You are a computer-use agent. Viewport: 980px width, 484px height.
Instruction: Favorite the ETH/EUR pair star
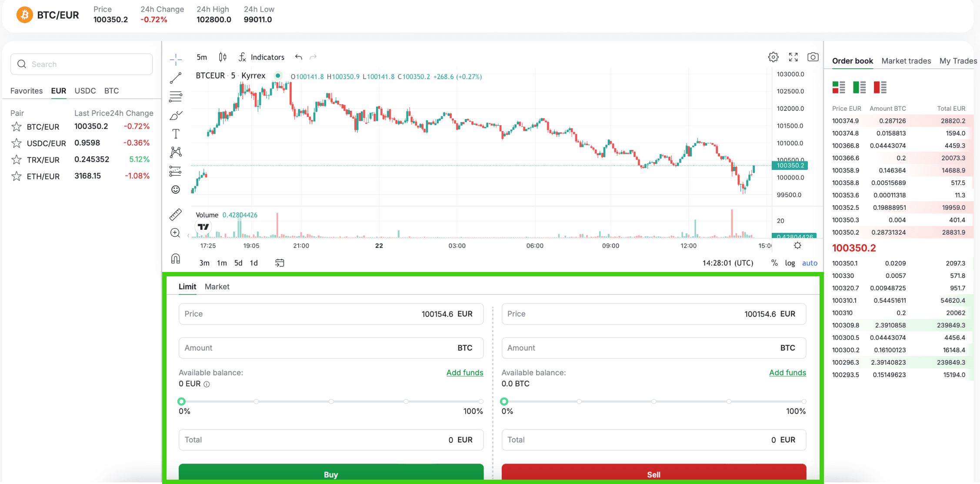(x=17, y=176)
